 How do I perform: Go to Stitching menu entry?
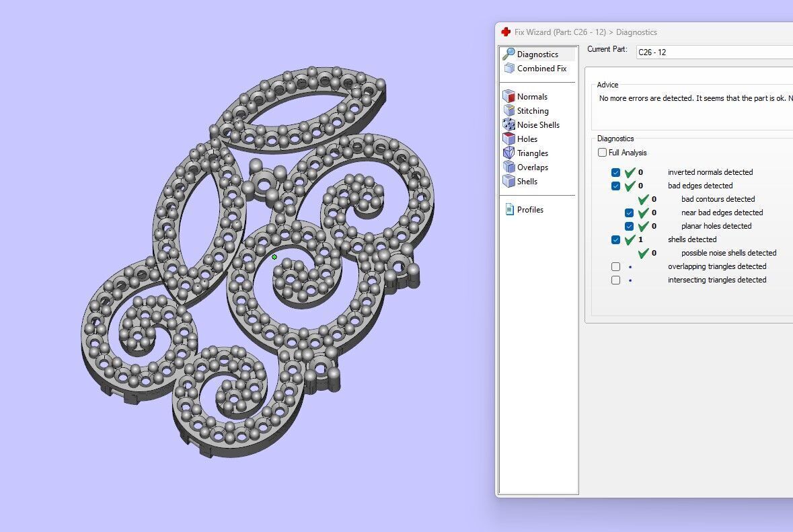click(x=533, y=111)
